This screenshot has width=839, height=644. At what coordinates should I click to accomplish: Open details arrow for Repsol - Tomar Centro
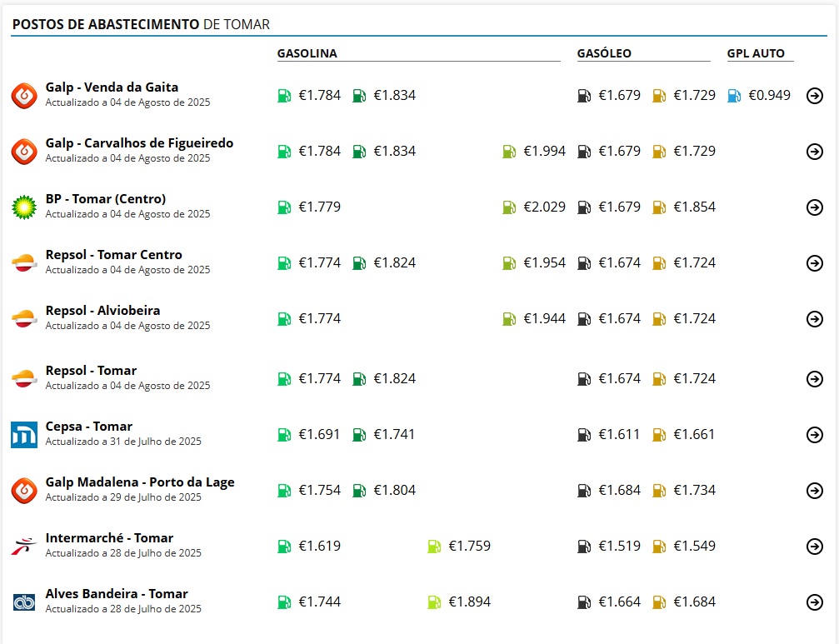[814, 263]
